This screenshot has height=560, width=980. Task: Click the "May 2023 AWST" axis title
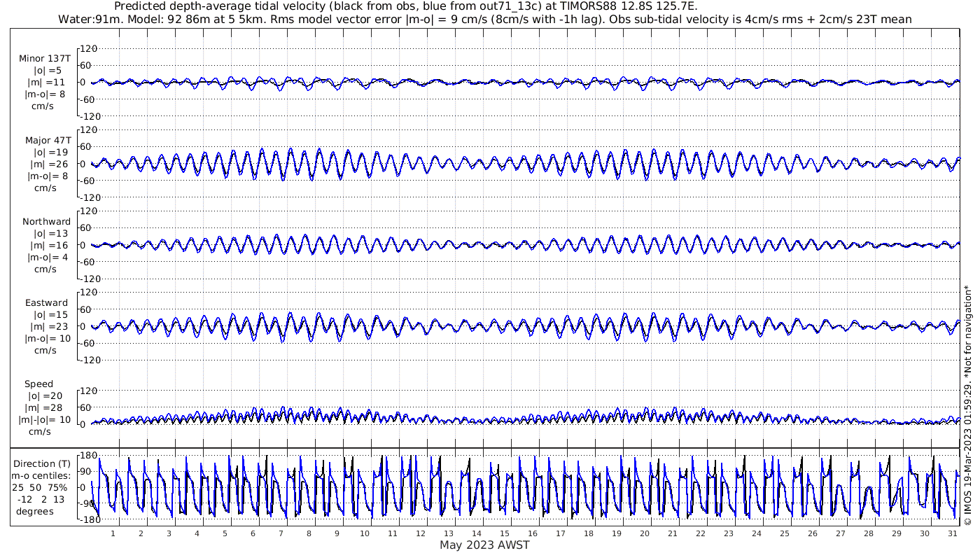click(484, 545)
